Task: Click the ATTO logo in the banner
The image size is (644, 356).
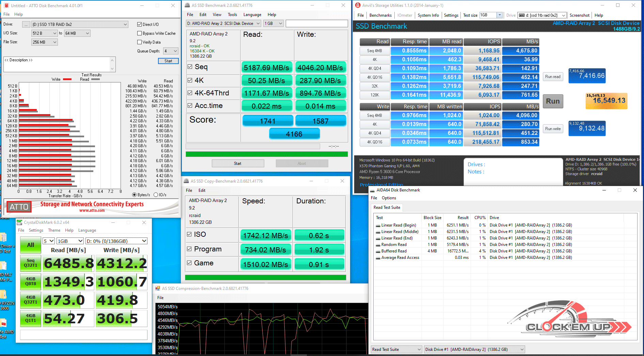Action: coord(19,207)
